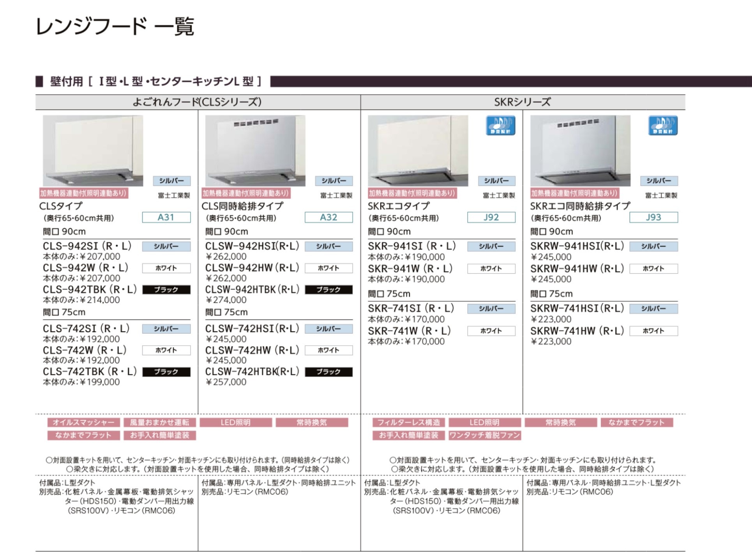Click the CLS同時給排タイプ product name
Image resolution: width=752 pixels, height=560 pixels.
click(242, 206)
